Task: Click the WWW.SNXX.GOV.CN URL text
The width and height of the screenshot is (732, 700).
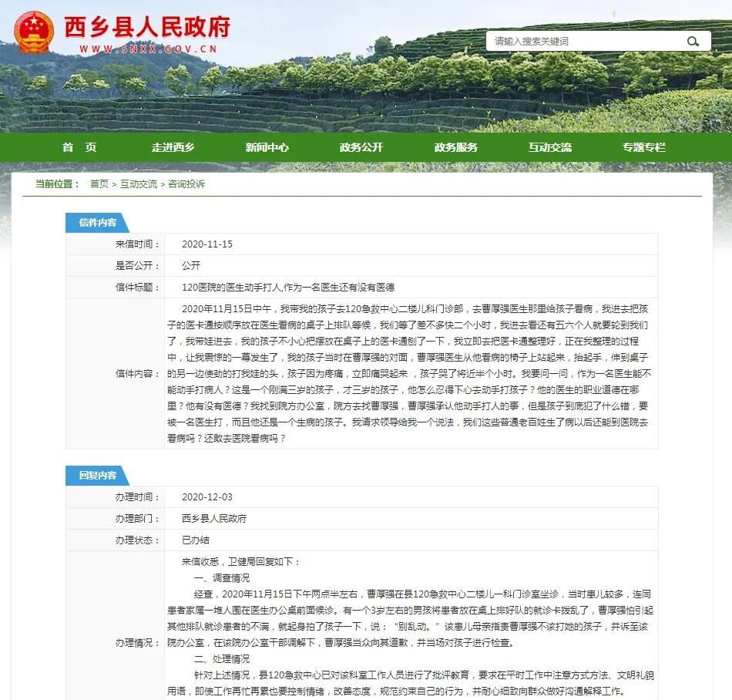Action: click(148, 49)
